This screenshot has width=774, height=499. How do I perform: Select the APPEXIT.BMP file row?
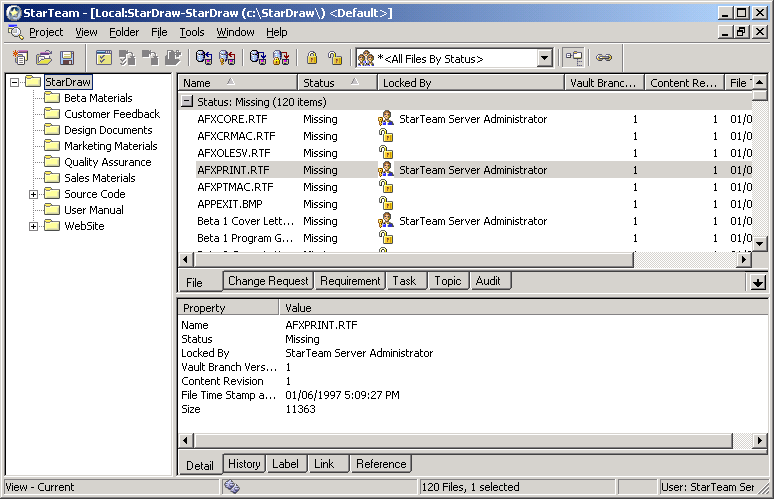pos(229,204)
